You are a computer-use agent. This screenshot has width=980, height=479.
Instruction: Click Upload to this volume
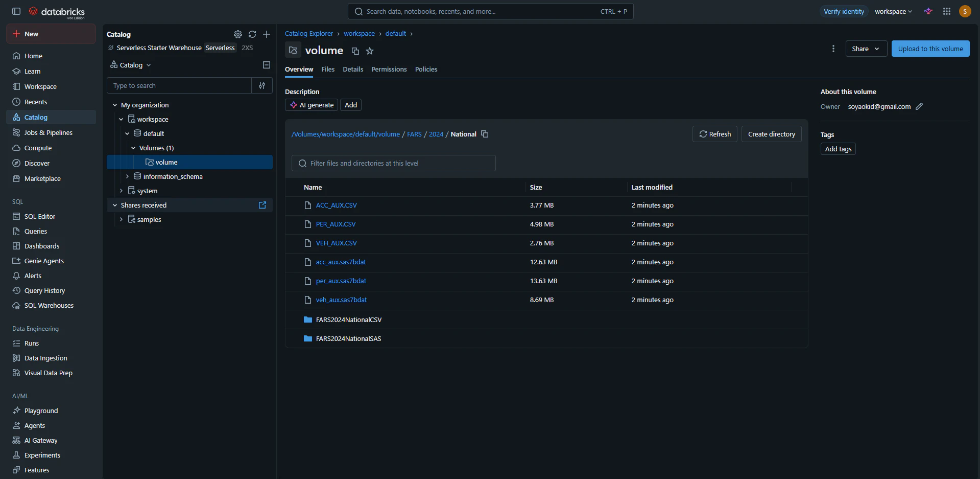pyautogui.click(x=930, y=49)
